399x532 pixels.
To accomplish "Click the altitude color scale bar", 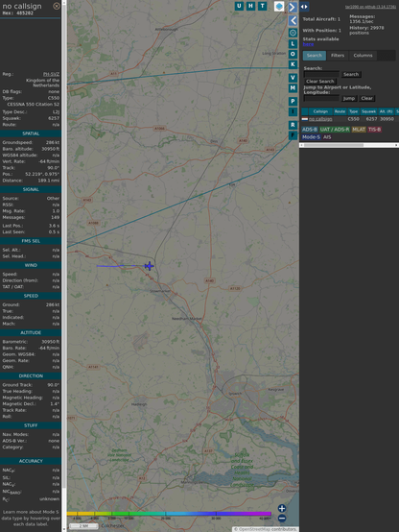I will coord(169,514).
